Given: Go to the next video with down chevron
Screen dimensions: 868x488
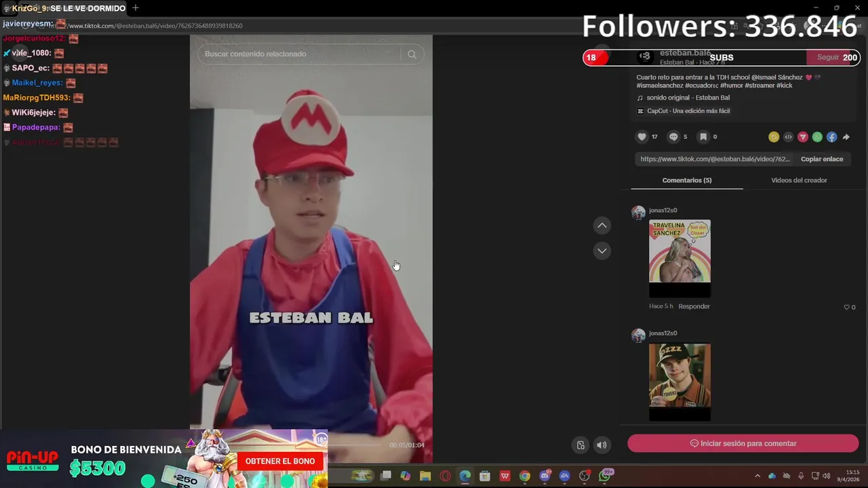Looking at the screenshot, I should click(602, 251).
